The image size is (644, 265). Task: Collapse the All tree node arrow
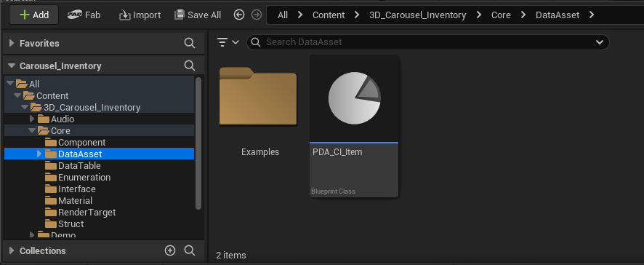point(10,84)
